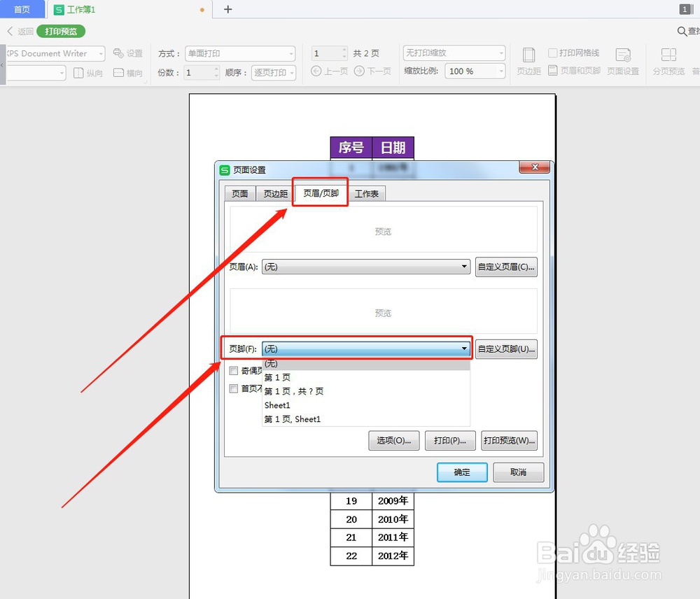Go to the 首页 tab
The width and height of the screenshot is (700, 599).
(22, 9)
